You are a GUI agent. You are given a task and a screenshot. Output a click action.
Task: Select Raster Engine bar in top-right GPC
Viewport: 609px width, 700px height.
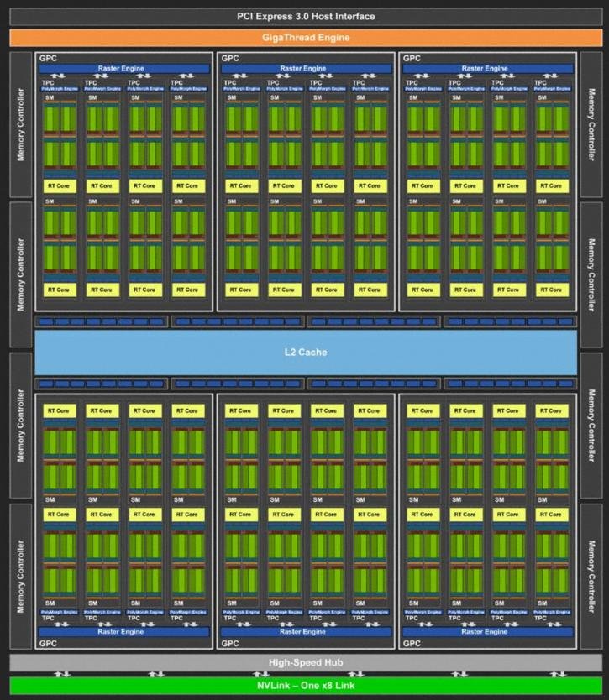point(488,69)
